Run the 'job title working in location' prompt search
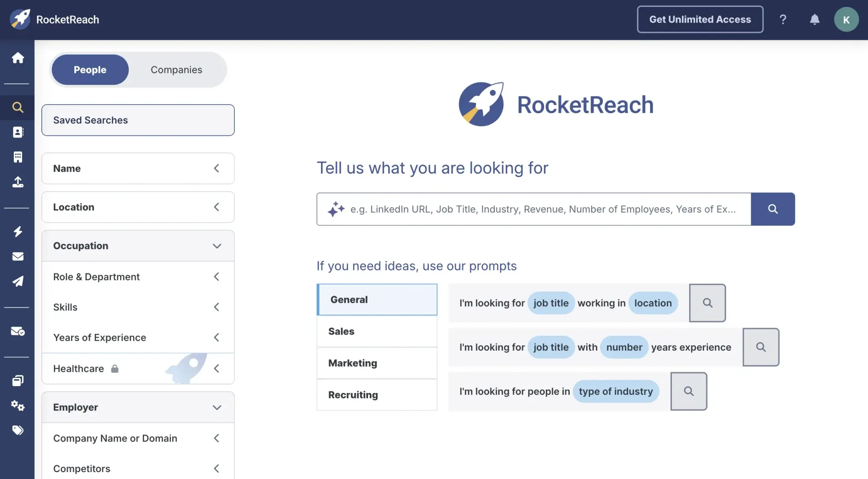Viewport: 868px width, 479px height. pyautogui.click(x=707, y=303)
